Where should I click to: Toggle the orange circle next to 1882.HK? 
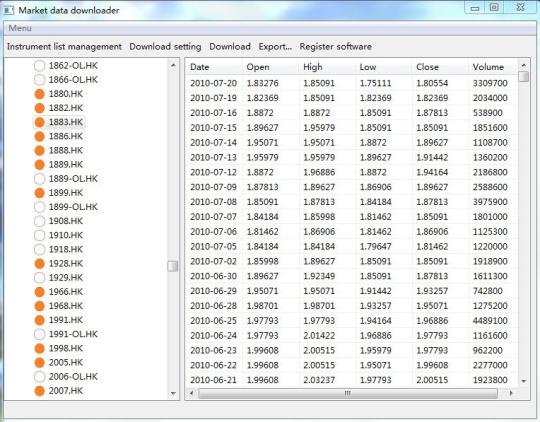(x=40, y=108)
